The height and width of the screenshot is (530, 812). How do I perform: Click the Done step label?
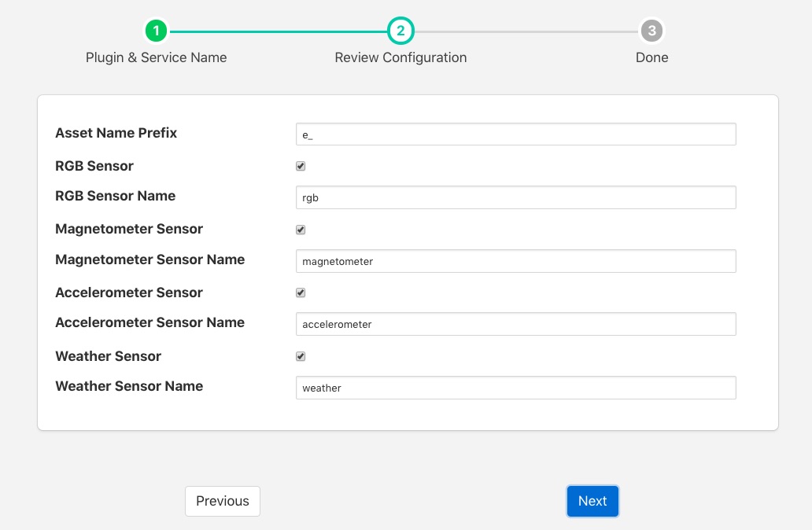pos(651,57)
